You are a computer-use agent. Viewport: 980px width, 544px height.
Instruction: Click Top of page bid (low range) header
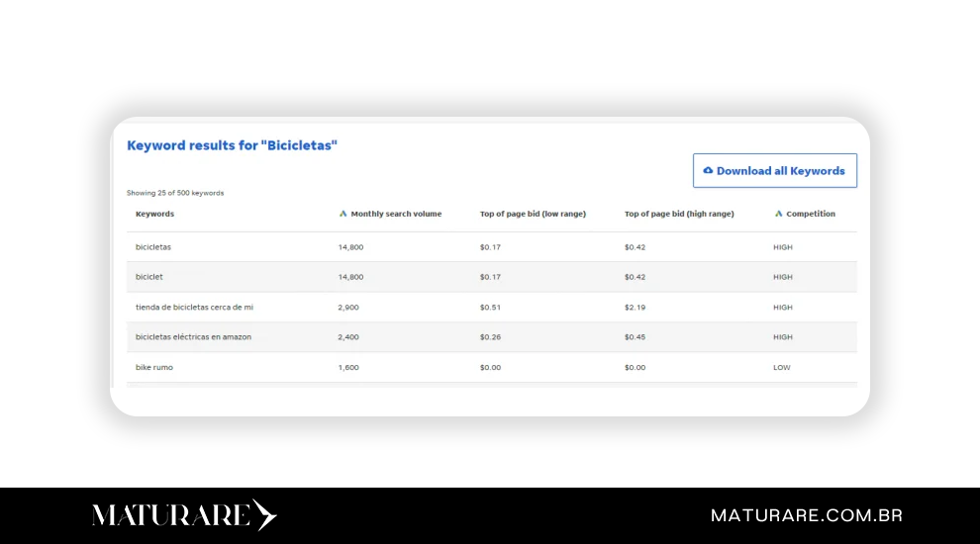pyautogui.click(x=533, y=214)
